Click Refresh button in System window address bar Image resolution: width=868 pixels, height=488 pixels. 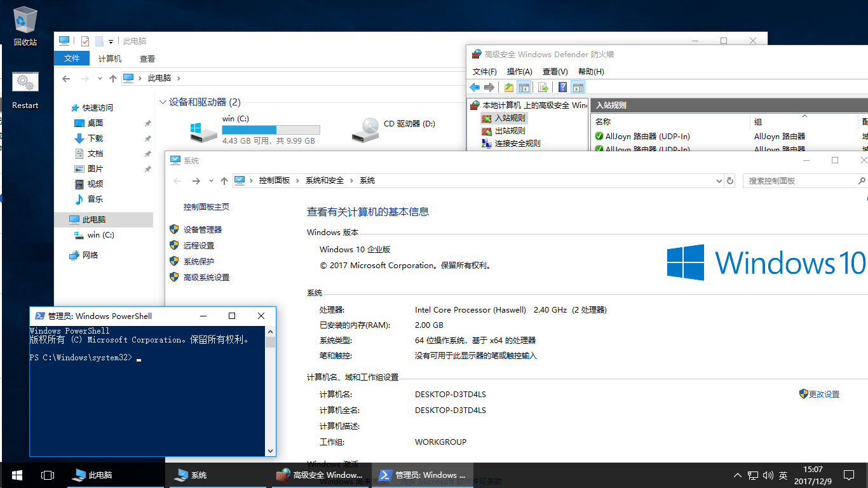pos(730,180)
